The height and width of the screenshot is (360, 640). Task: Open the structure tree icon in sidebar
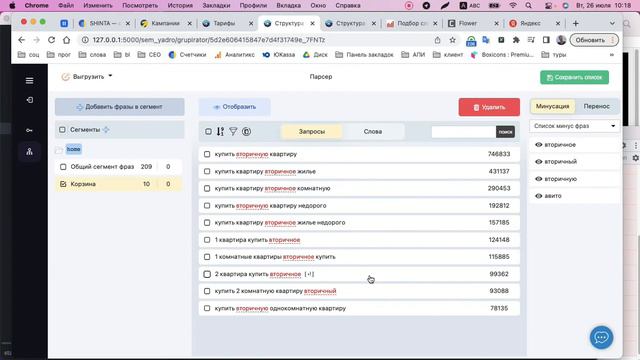29,151
